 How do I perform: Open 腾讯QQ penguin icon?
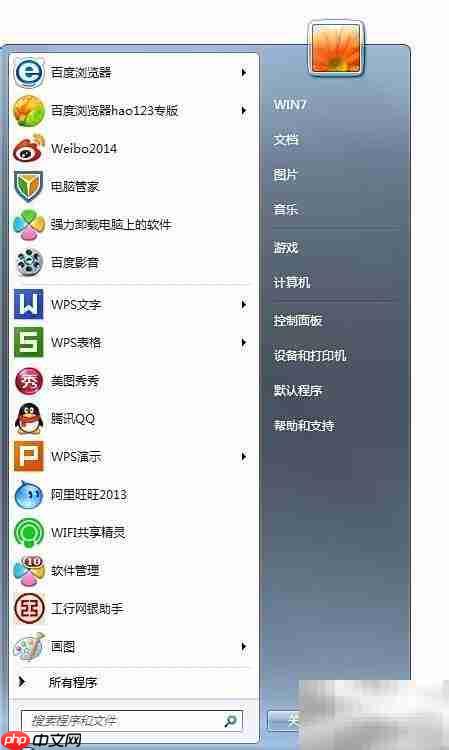[x=29, y=419]
